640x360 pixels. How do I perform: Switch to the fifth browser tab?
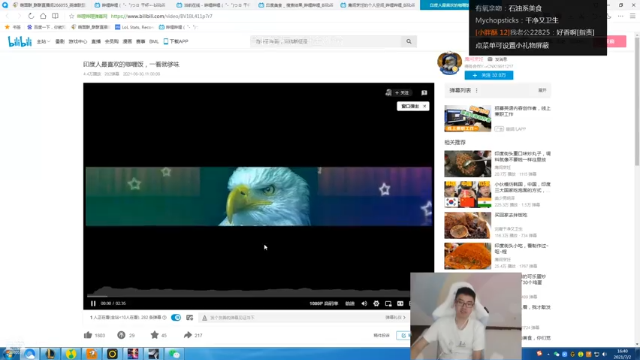[x=379, y=5]
